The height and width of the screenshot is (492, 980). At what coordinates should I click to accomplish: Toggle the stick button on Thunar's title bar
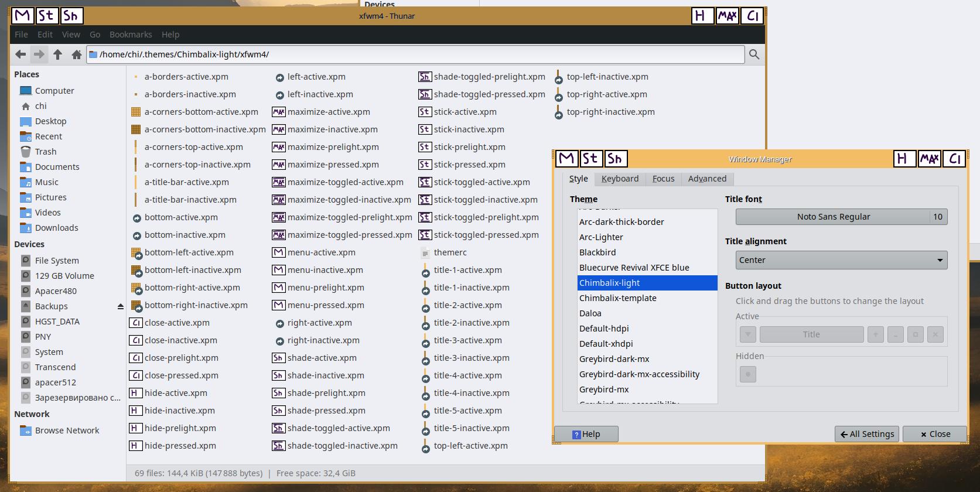point(46,16)
